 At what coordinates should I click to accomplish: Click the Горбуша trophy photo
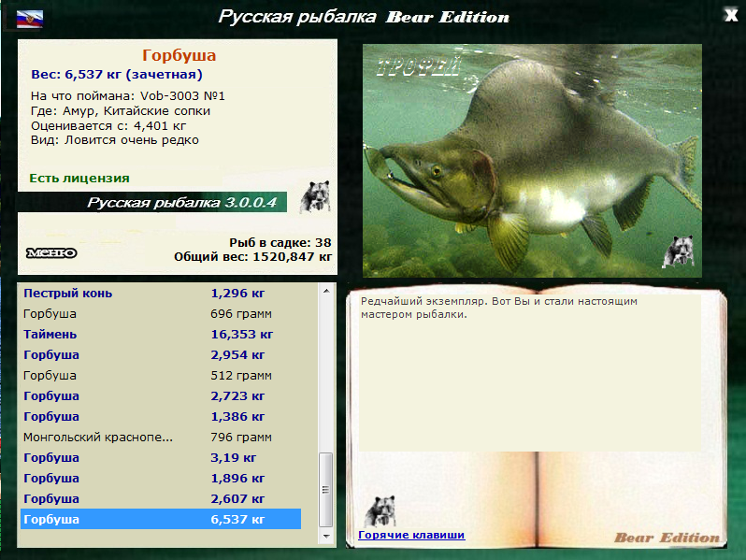tap(531, 159)
